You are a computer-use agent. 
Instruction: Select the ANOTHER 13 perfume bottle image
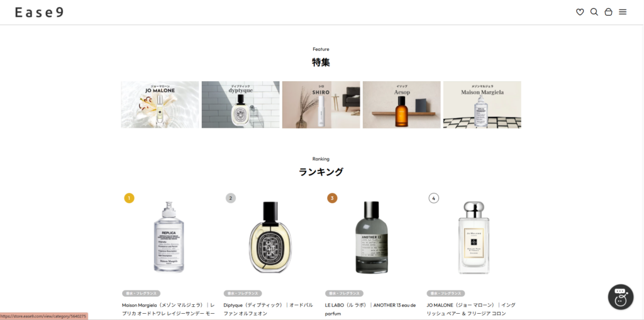click(371, 237)
